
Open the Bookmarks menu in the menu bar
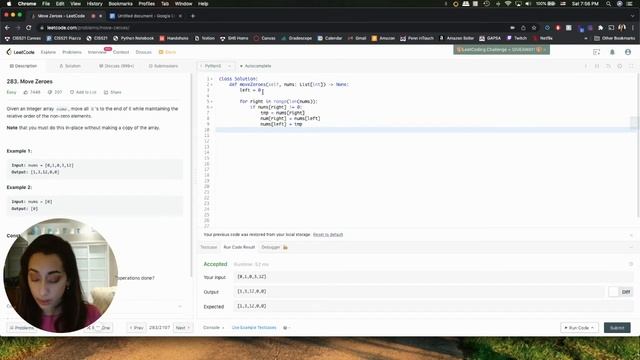(120, 4)
